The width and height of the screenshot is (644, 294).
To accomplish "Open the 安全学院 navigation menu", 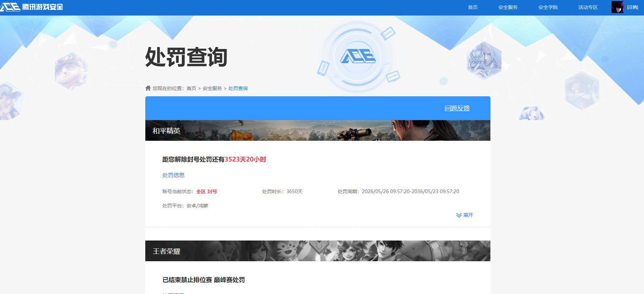I will [548, 7].
